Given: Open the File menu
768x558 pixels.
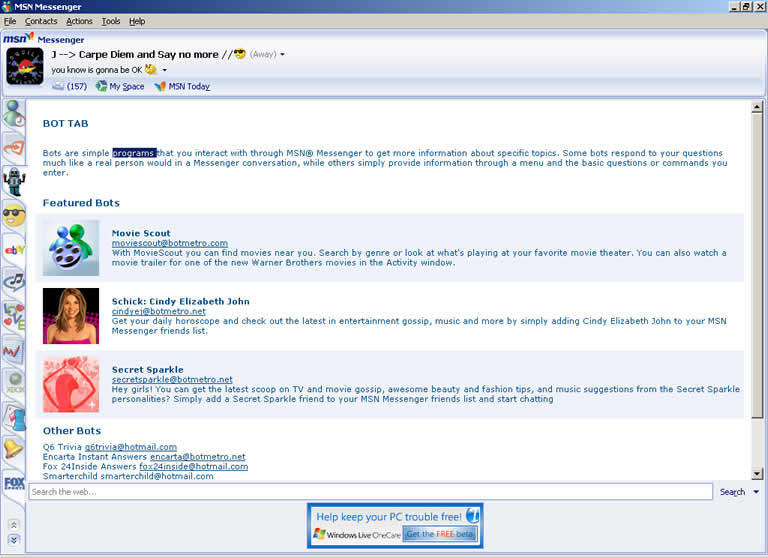Looking at the screenshot, I should coord(10,21).
